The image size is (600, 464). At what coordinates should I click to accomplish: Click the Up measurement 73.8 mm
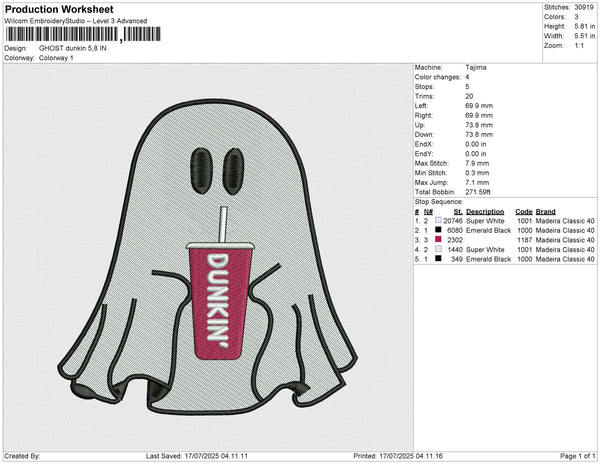[x=479, y=125]
